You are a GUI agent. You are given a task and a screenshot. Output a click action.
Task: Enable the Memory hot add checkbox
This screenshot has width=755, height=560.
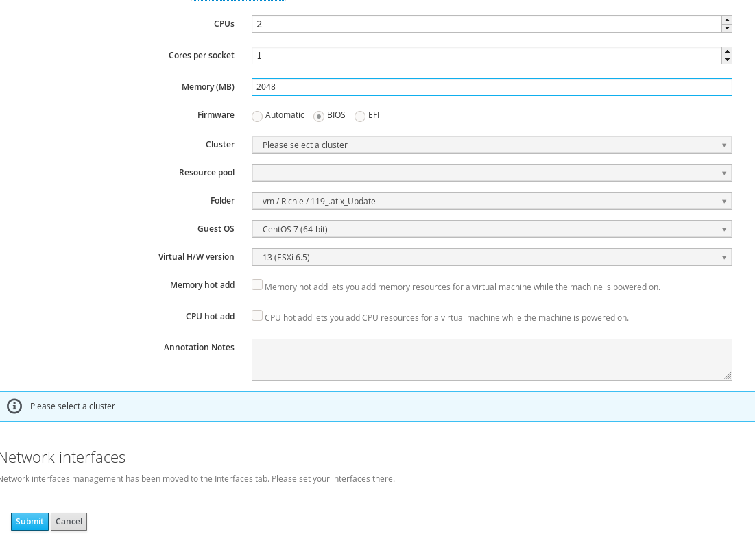[x=257, y=285]
